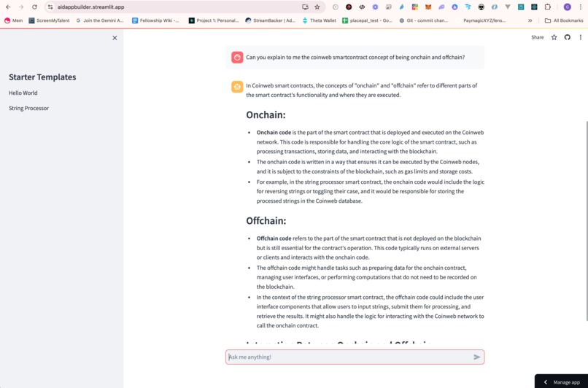Click the address bar URL aidappbuilder.streamlit.app
The height and width of the screenshot is (388, 588).
tap(90, 7)
